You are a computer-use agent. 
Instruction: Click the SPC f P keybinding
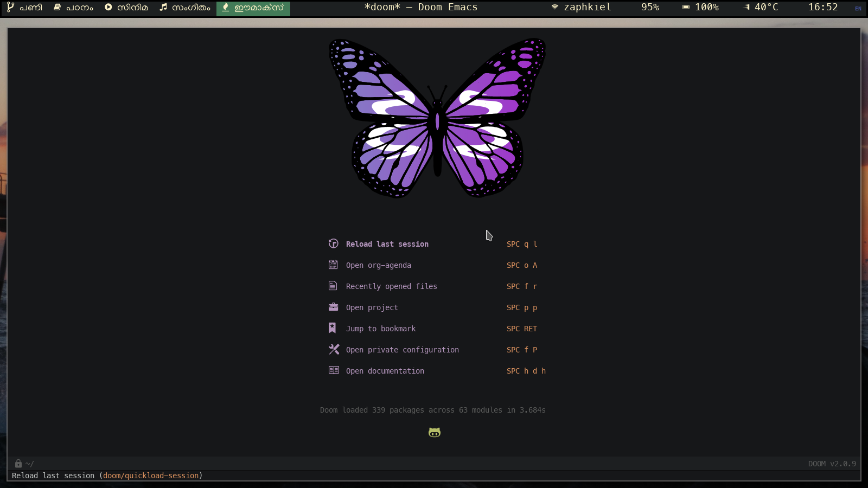[x=522, y=350]
